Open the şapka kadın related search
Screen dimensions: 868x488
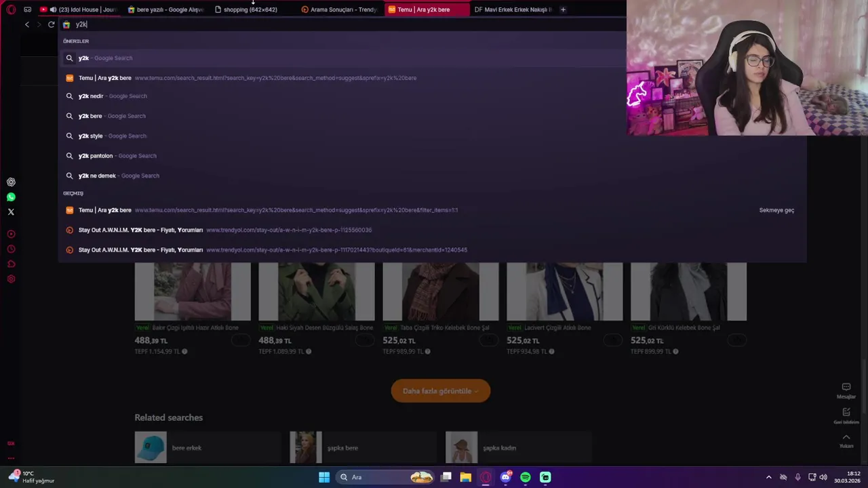pyautogui.click(x=519, y=447)
